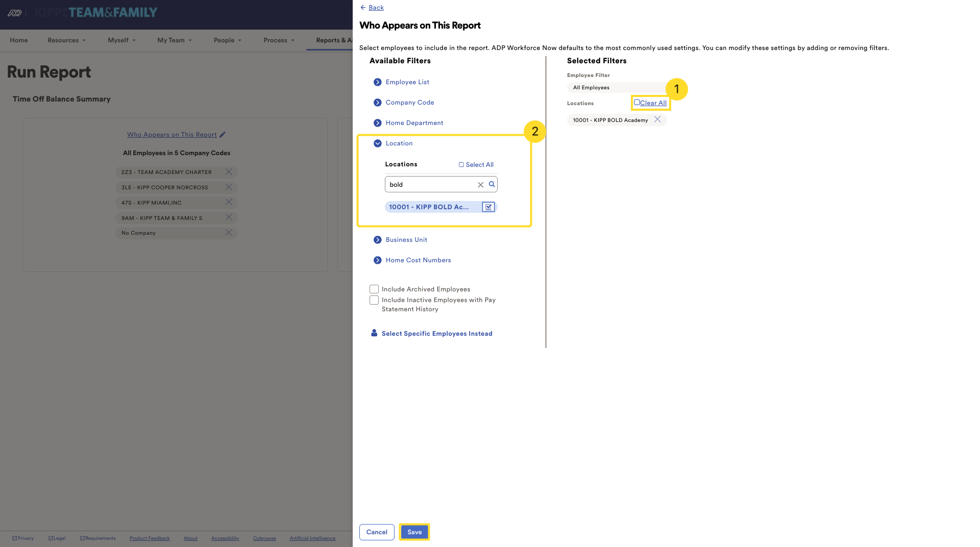
Task: Open the My Team menu
Action: [174, 40]
